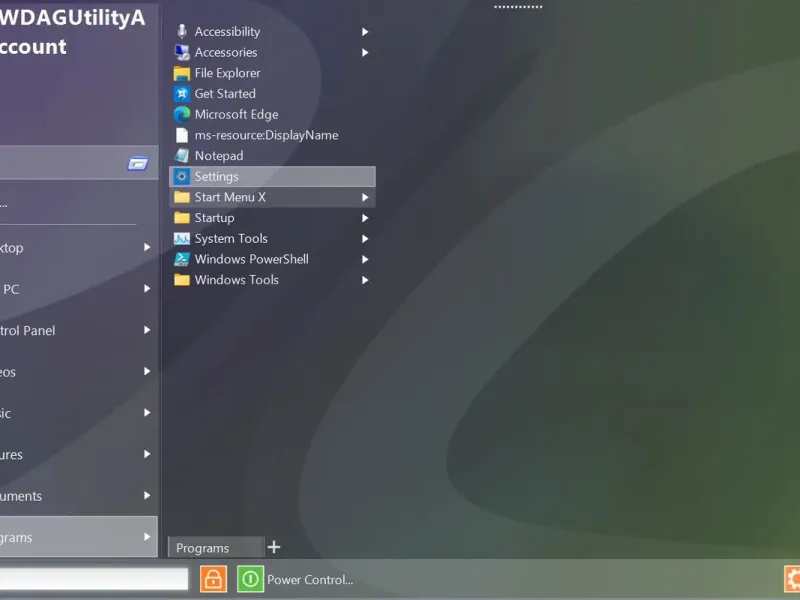The width and height of the screenshot is (800, 600).
Task: Open Get Started menu entry
Action: 272,94
